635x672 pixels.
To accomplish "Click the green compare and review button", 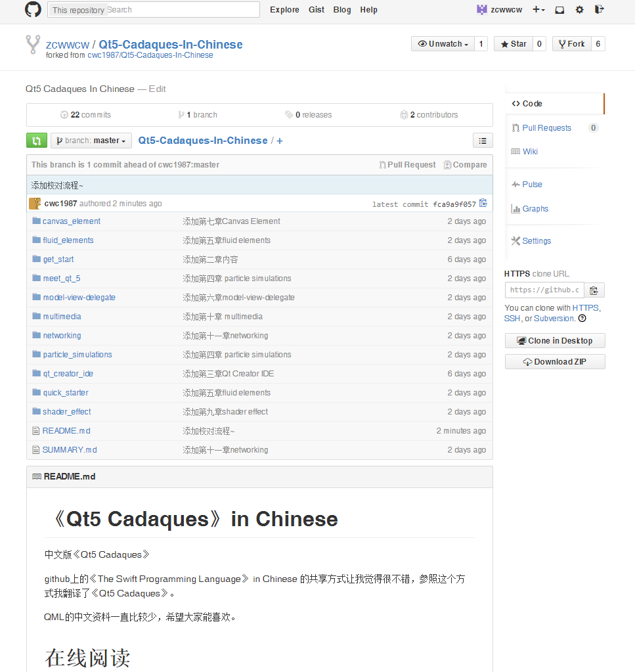I will [x=36, y=141].
